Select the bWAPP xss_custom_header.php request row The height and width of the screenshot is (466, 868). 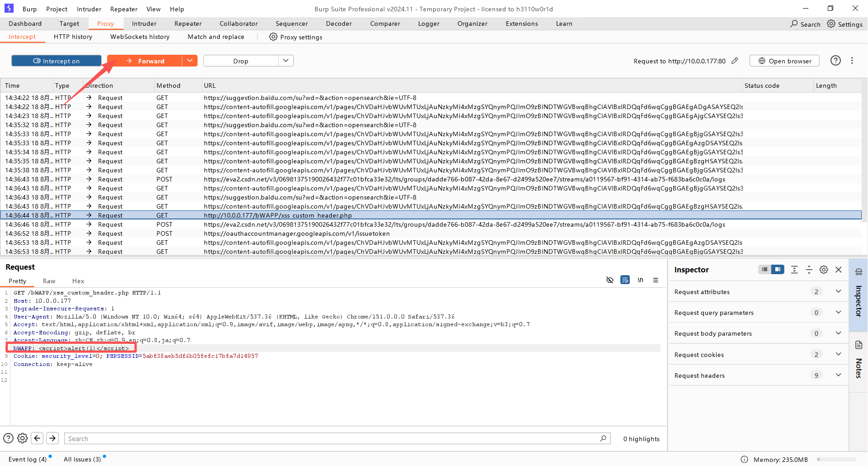431,215
